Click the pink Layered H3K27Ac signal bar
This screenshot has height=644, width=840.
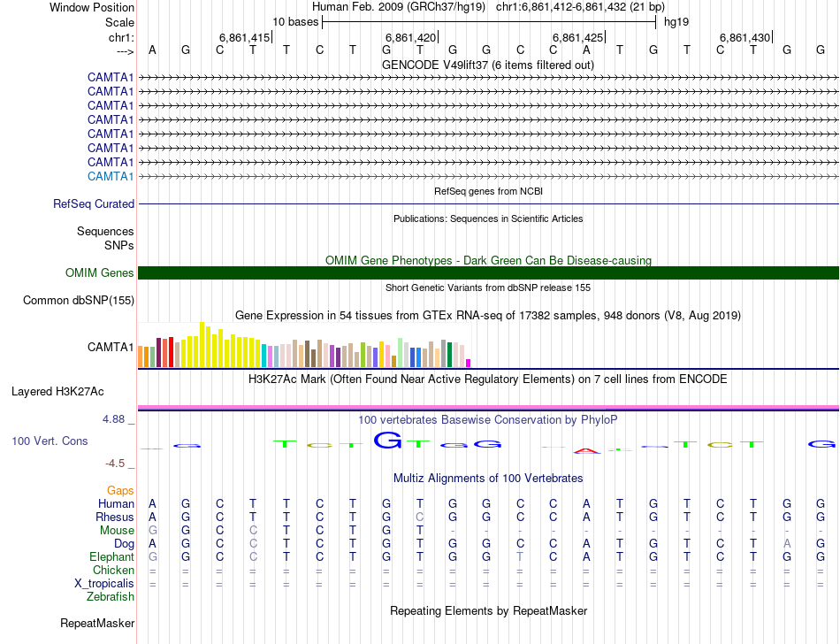click(x=488, y=407)
